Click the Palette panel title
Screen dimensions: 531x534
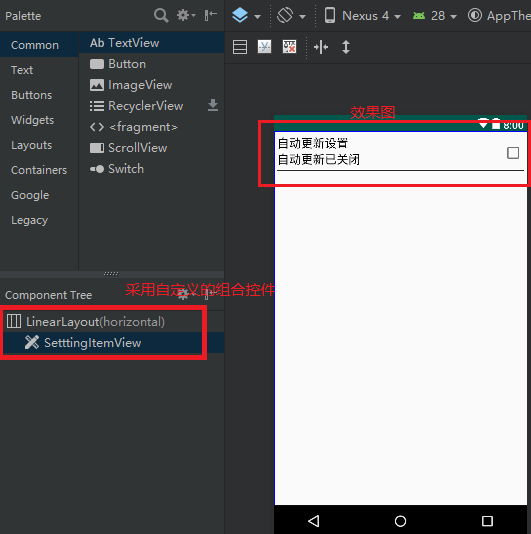23,16
